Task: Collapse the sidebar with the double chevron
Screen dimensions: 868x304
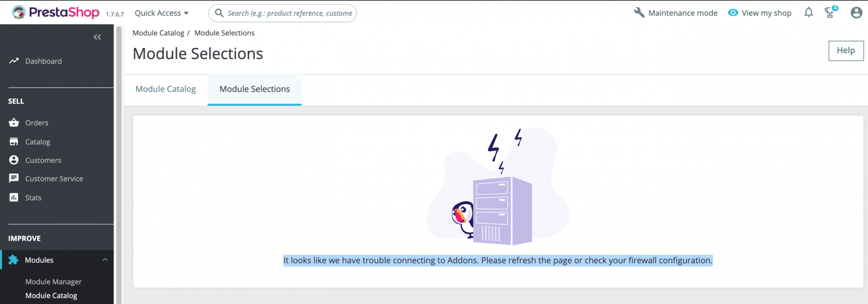Action: coord(97,37)
